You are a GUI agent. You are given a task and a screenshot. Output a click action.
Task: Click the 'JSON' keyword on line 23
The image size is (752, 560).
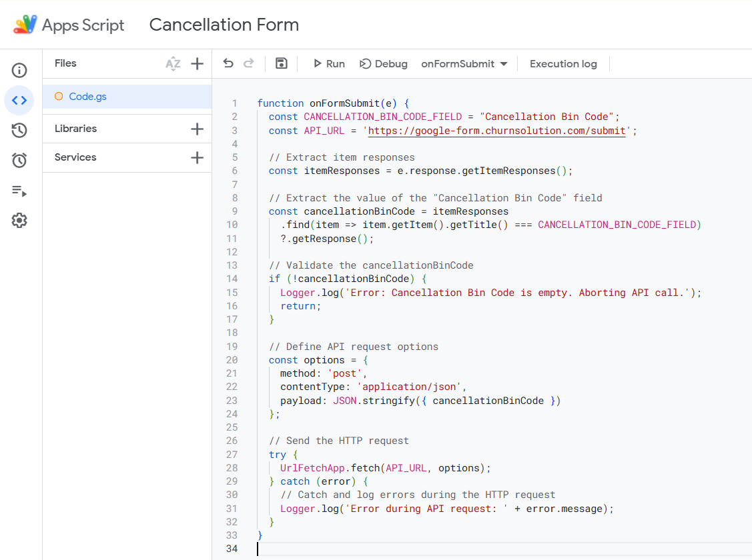click(x=345, y=401)
